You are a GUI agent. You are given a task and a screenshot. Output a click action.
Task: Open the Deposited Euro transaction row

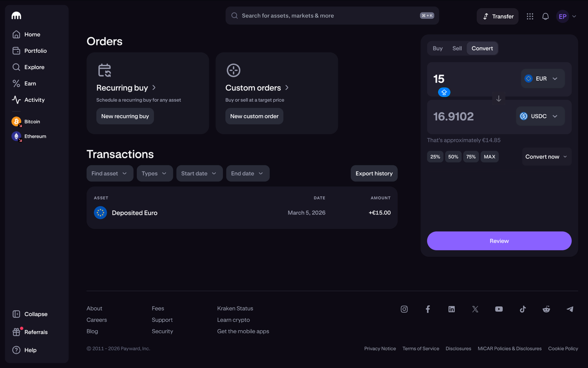(x=242, y=213)
